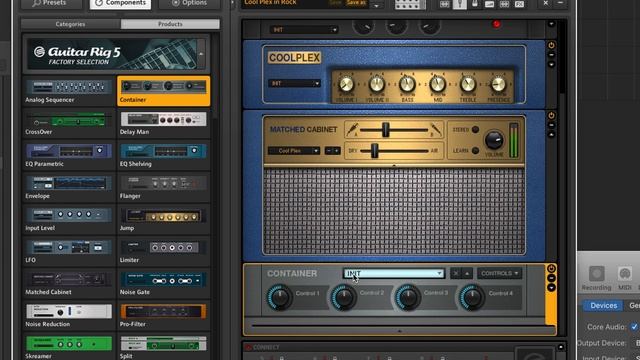Pick the Noise Gate component

point(163,283)
